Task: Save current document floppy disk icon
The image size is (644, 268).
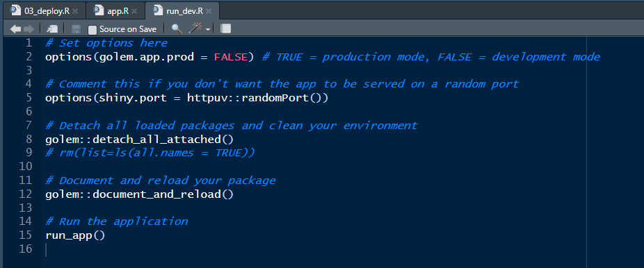Action: [x=76, y=29]
